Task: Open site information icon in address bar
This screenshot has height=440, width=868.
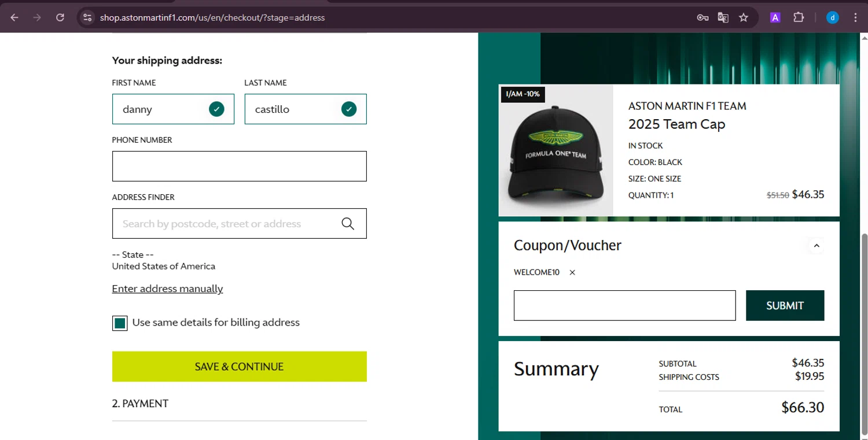Action: point(87,17)
